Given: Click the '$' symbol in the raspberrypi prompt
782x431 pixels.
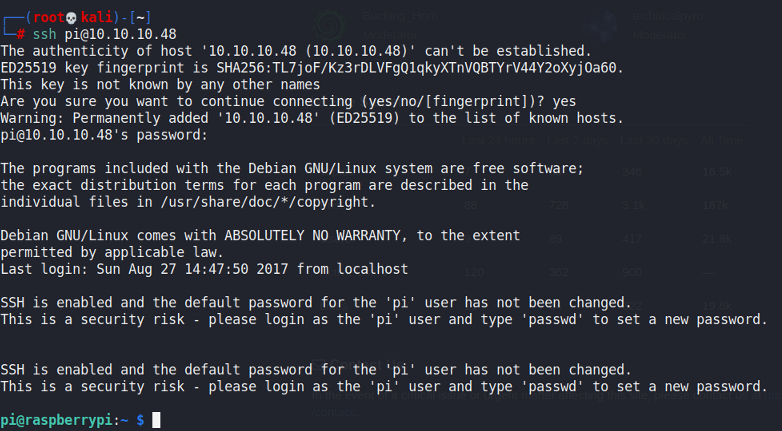Looking at the screenshot, I should 140,420.
